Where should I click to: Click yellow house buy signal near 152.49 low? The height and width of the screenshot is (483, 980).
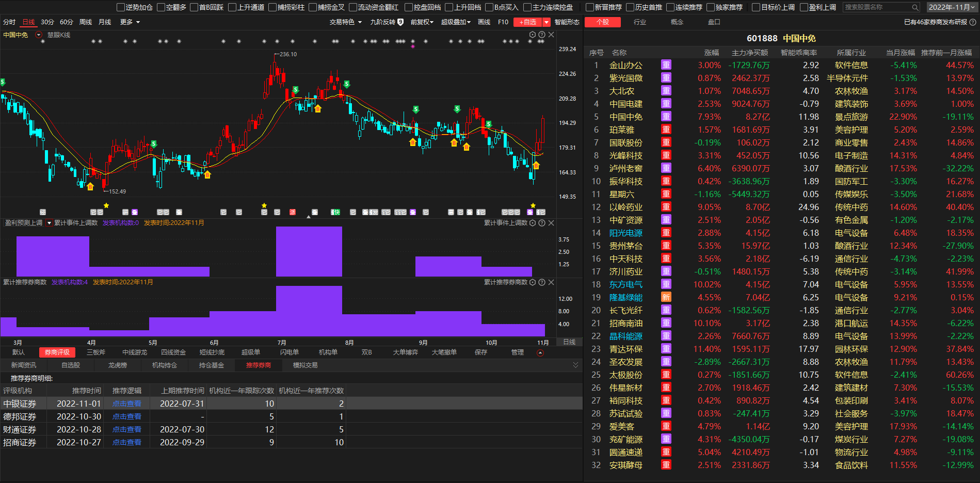[x=90, y=186]
